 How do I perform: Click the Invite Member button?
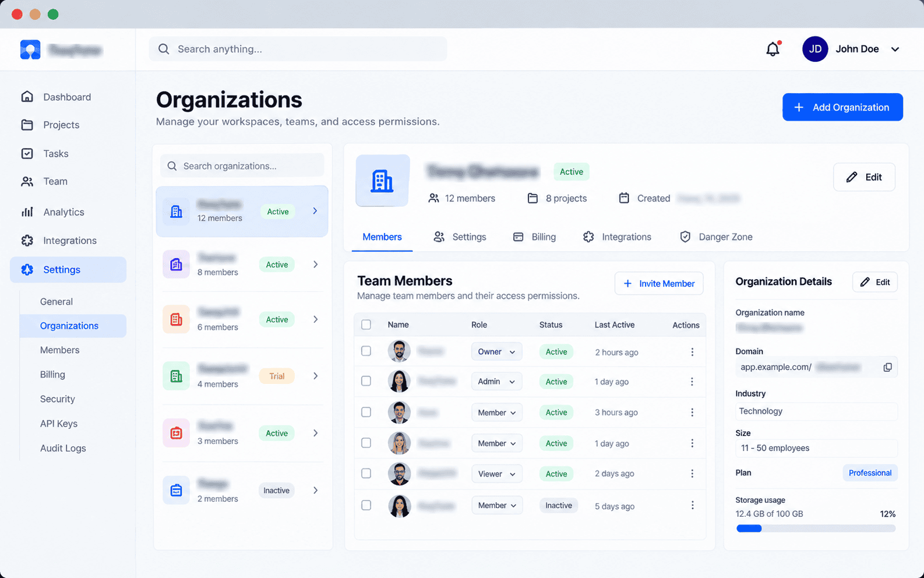[x=659, y=284]
